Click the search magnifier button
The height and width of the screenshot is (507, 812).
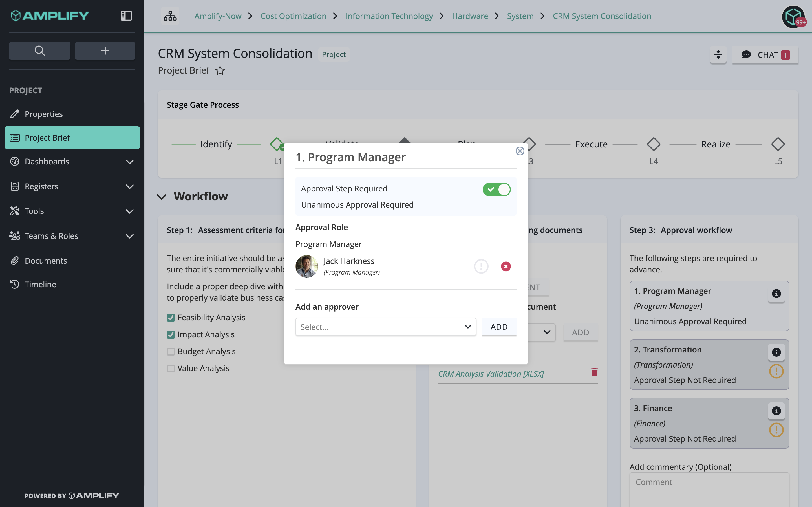pyautogui.click(x=39, y=51)
